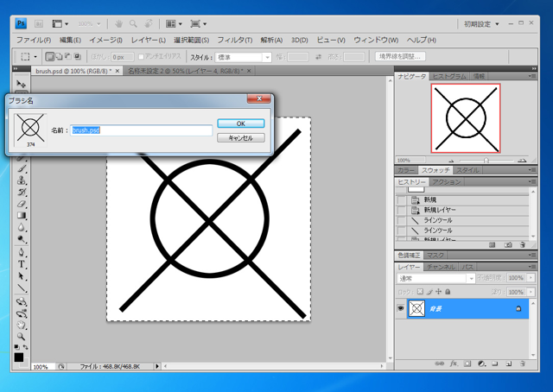Viewport: 553px width, 392px height.
Task: Open the 初期設定 workspace dropdown
Action: click(x=481, y=24)
